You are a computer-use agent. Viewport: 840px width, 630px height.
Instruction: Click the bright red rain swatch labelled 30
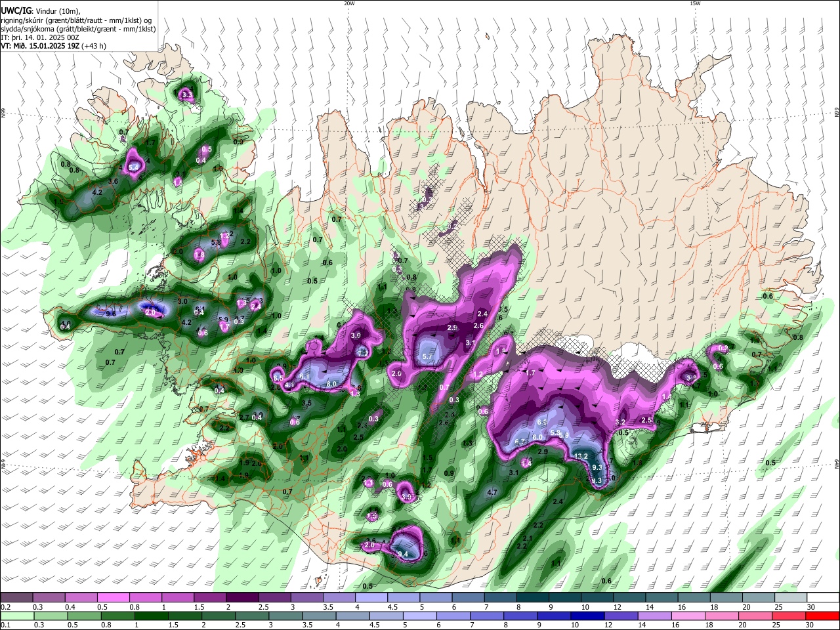pos(823,616)
